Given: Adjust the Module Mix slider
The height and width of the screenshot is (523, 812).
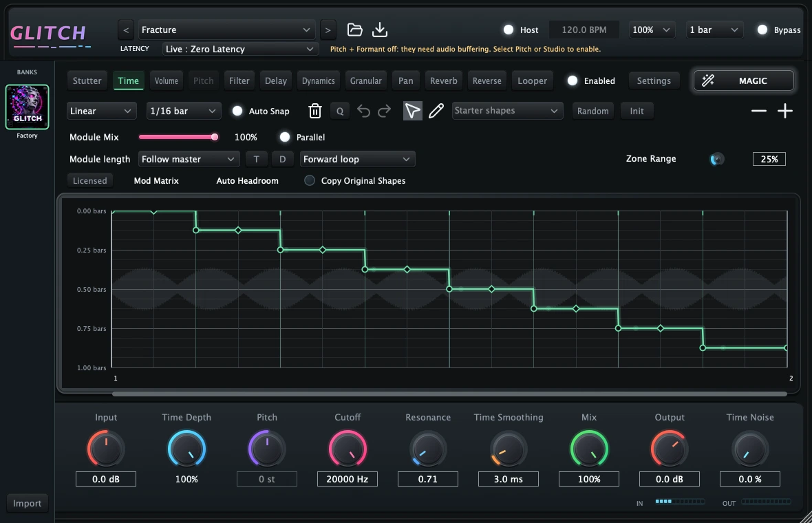Looking at the screenshot, I should pyautogui.click(x=179, y=137).
